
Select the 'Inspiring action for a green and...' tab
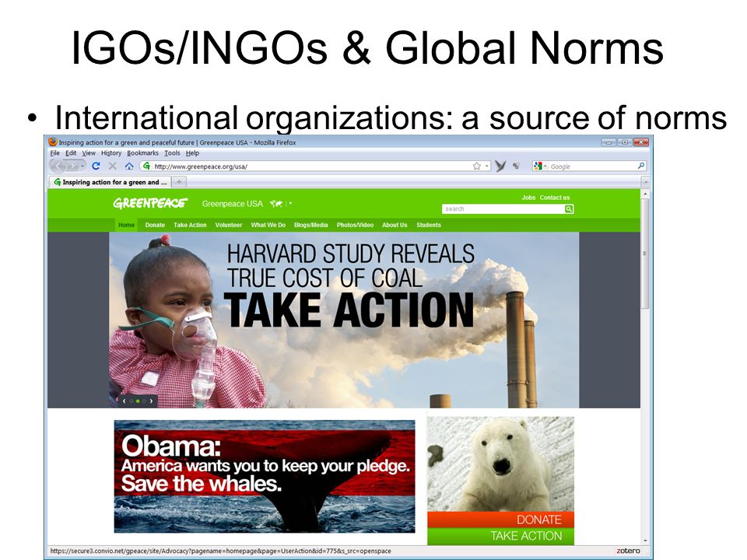[110, 182]
